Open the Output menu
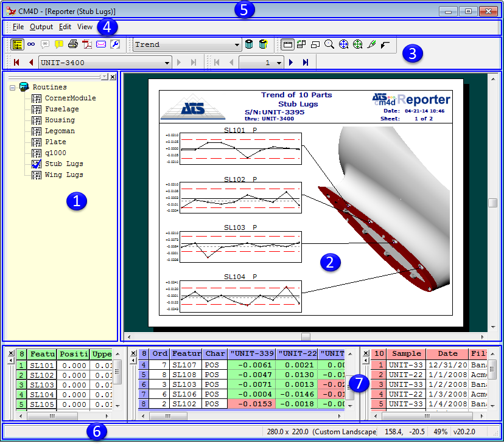504x444 pixels. coord(41,27)
